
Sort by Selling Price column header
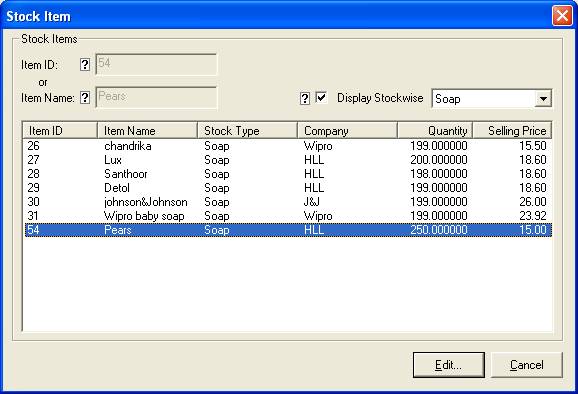tap(512, 130)
